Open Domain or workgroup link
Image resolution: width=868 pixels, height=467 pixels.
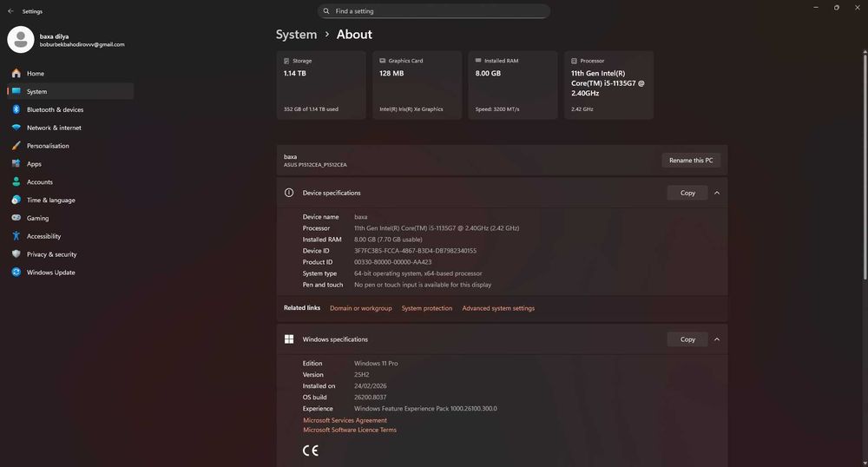[x=360, y=308]
